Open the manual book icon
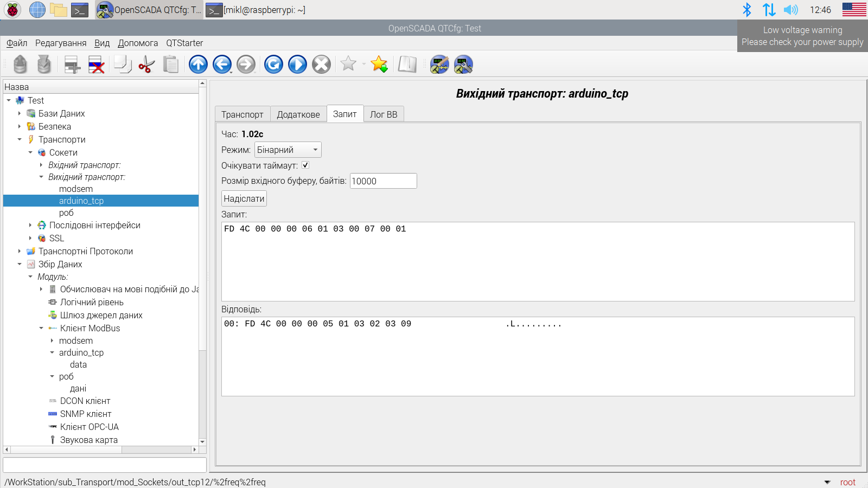Screen dimensions: 868x488 [x=407, y=65]
